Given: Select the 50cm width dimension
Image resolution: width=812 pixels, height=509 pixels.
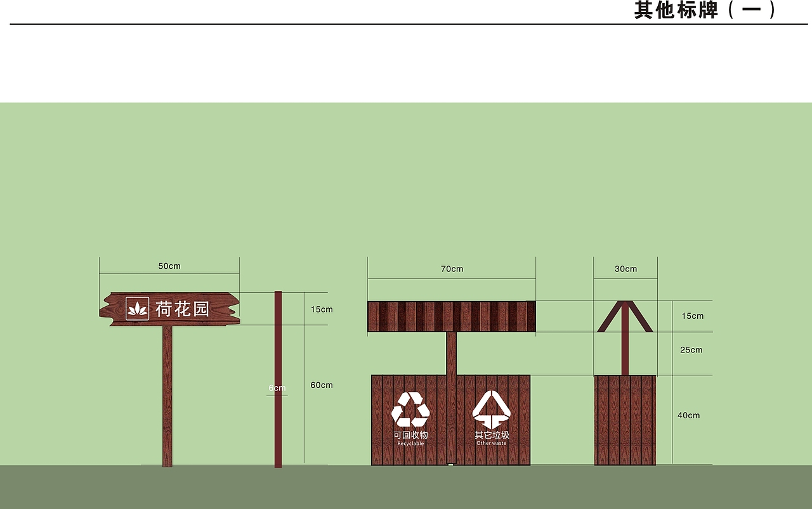Looking at the screenshot, I should (169, 266).
